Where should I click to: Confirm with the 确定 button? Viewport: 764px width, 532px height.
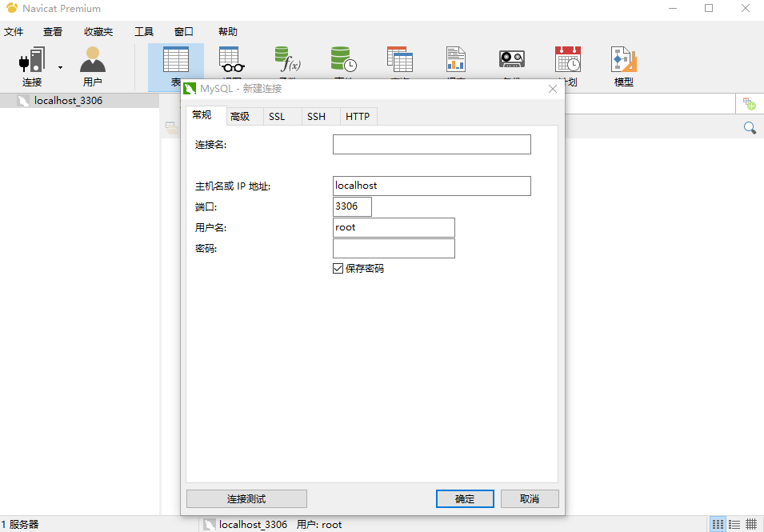click(465, 499)
